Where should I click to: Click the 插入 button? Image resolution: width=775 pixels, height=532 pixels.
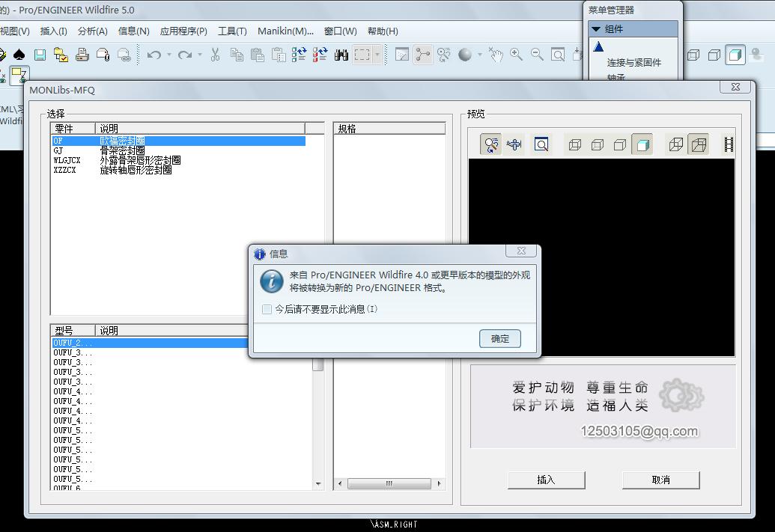pos(546,480)
